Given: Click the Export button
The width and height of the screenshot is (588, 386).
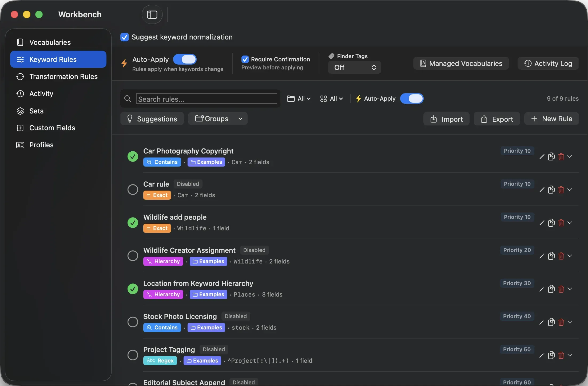Looking at the screenshot, I should click(497, 119).
